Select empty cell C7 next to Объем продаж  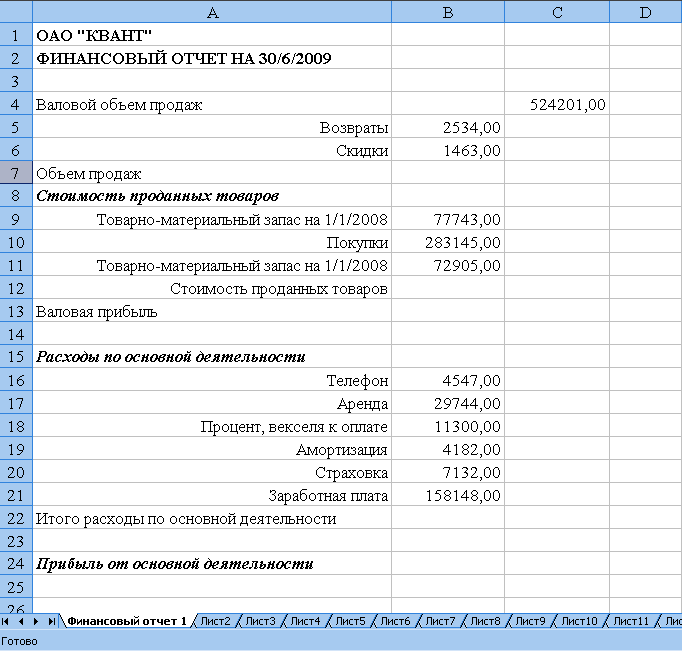557,173
